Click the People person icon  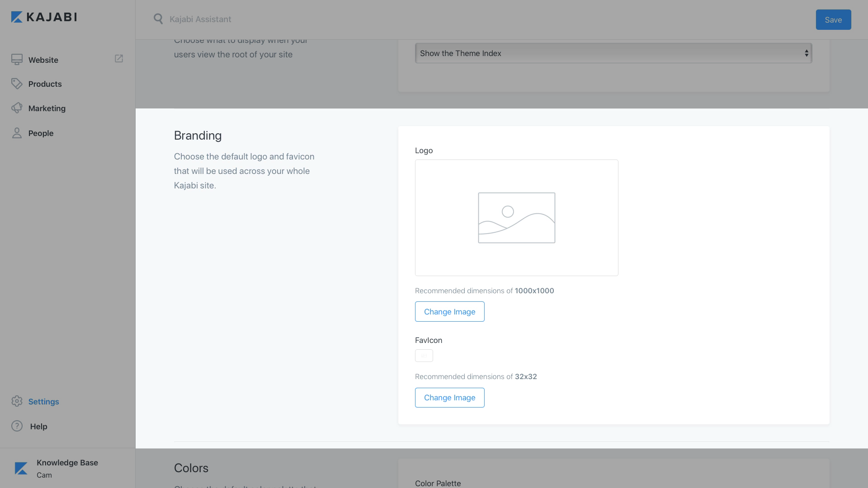17,133
